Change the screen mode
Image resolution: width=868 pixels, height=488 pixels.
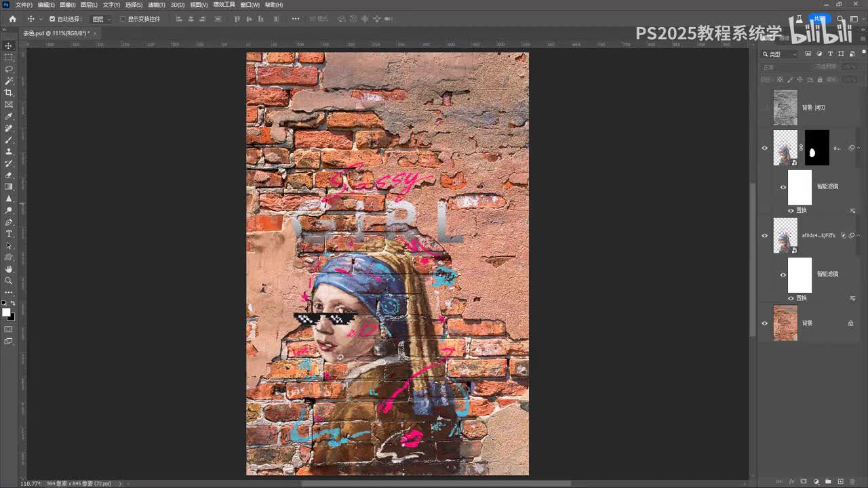coord(9,341)
